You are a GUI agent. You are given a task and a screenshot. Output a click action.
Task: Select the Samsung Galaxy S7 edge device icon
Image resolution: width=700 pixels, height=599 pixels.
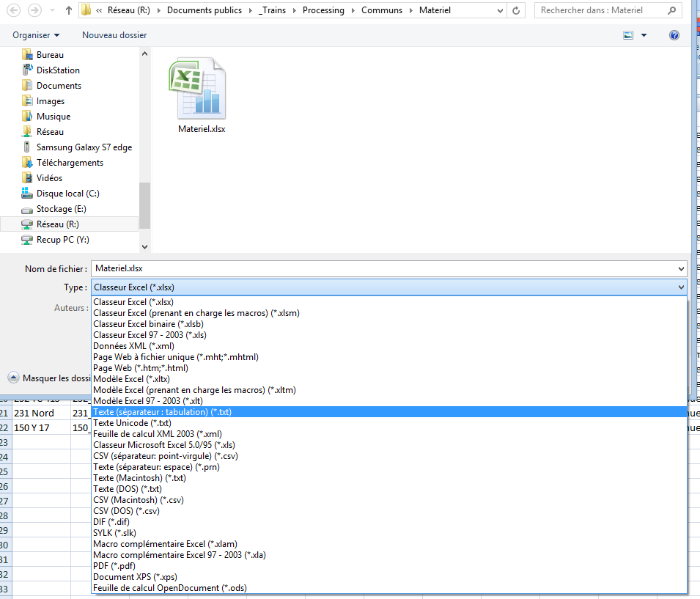[27, 147]
